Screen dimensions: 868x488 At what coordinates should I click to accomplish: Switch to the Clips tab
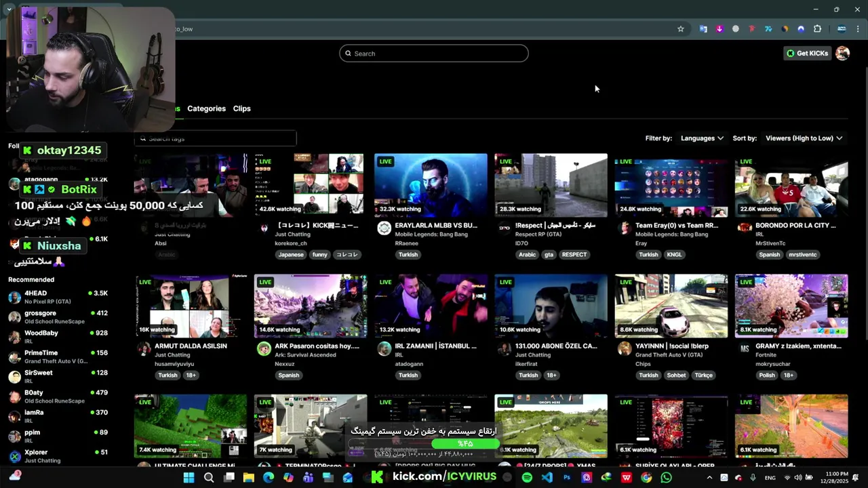point(242,108)
